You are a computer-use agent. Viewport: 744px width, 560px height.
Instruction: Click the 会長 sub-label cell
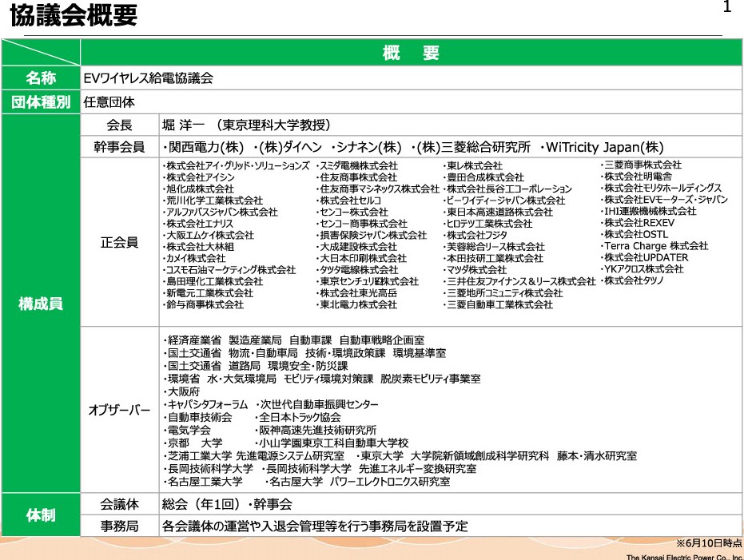(x=119, y=125)
